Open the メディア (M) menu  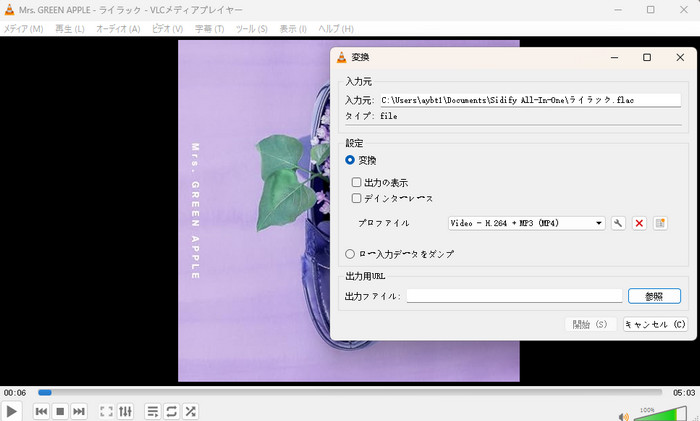point(24,29)
